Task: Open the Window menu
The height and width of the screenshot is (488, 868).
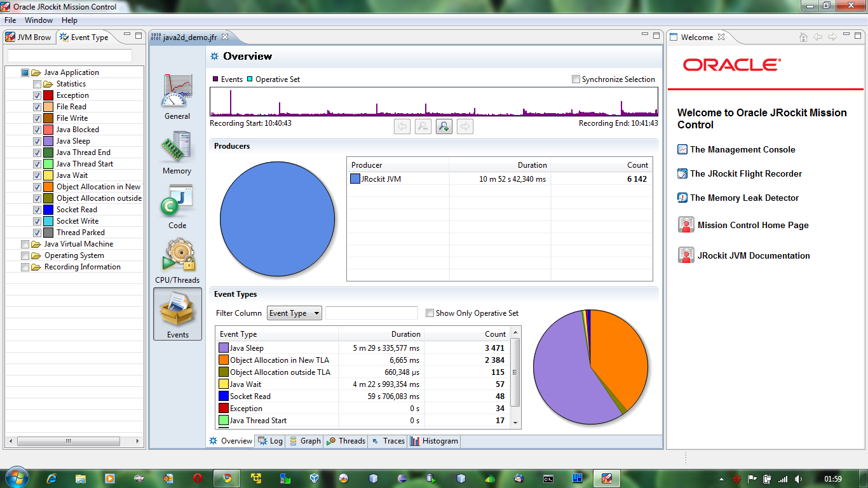Action: tap(39, 20)
